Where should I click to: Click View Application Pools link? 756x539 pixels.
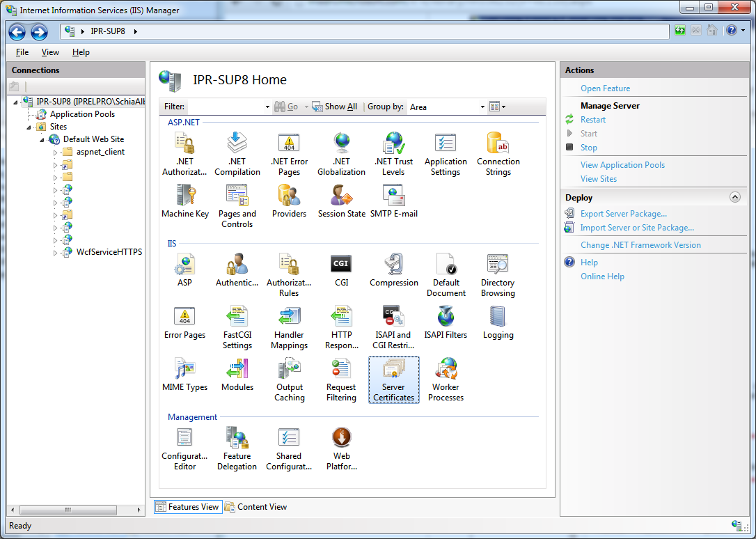coord(622,165)
